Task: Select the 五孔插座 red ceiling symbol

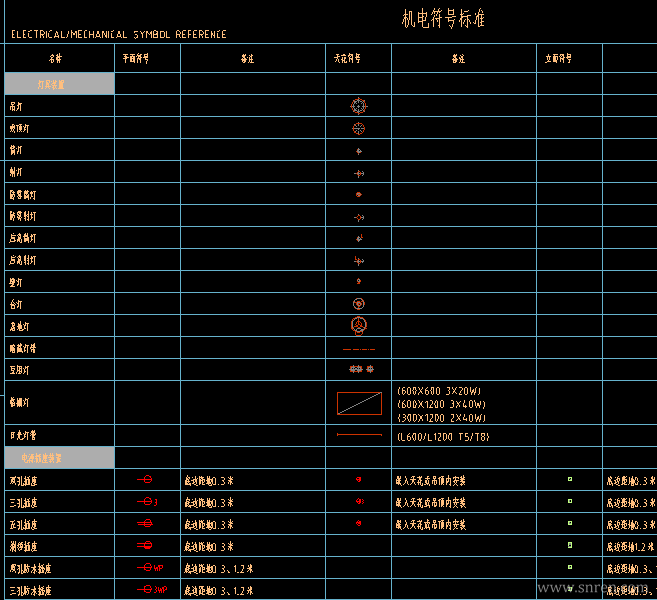Action: tap(359, 523)
